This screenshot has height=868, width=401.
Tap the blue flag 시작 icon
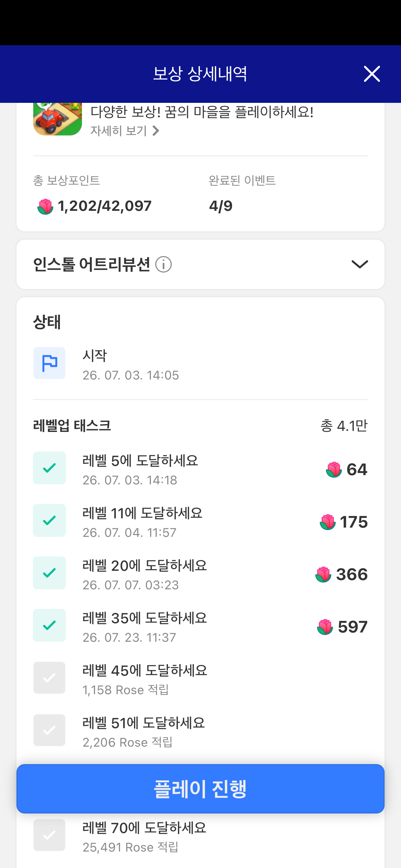[49, 363]
